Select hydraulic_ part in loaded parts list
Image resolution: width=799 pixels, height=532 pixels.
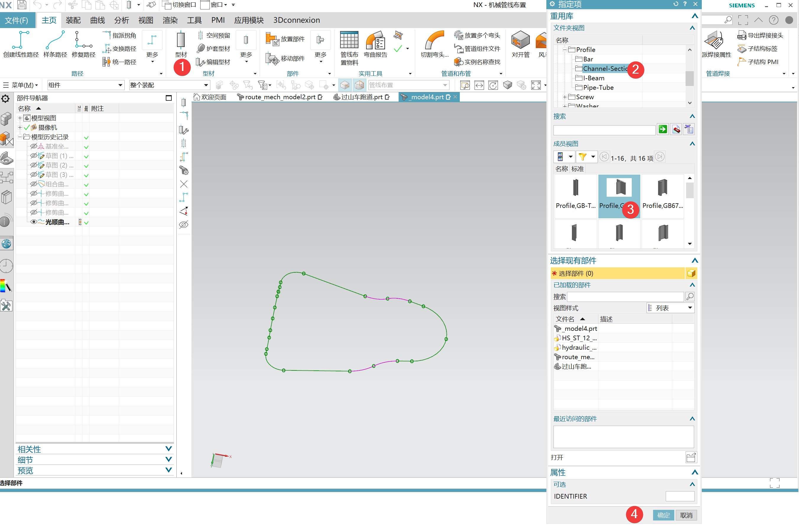click(x=575, y=347)
